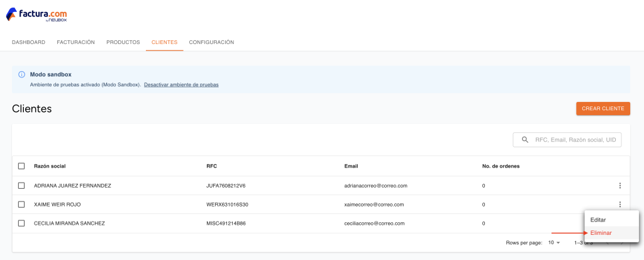
Task: Open the Configuración tab
Action: tap(211, 42)
